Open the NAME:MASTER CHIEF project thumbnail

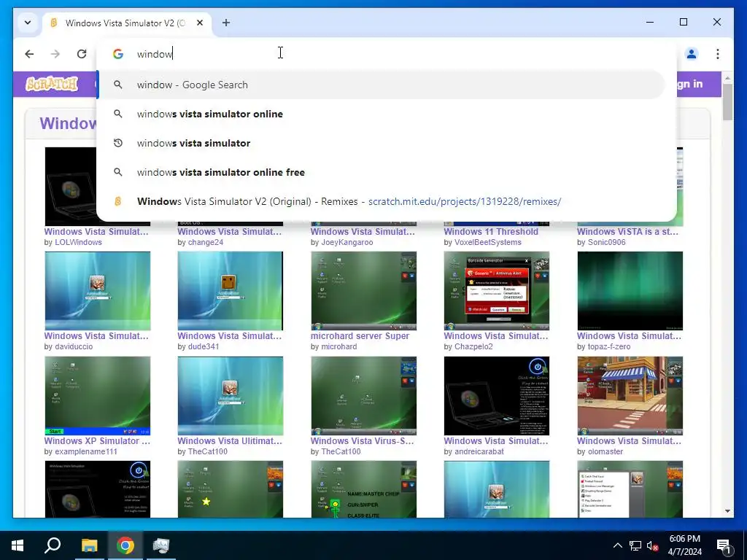click(363, 489)
